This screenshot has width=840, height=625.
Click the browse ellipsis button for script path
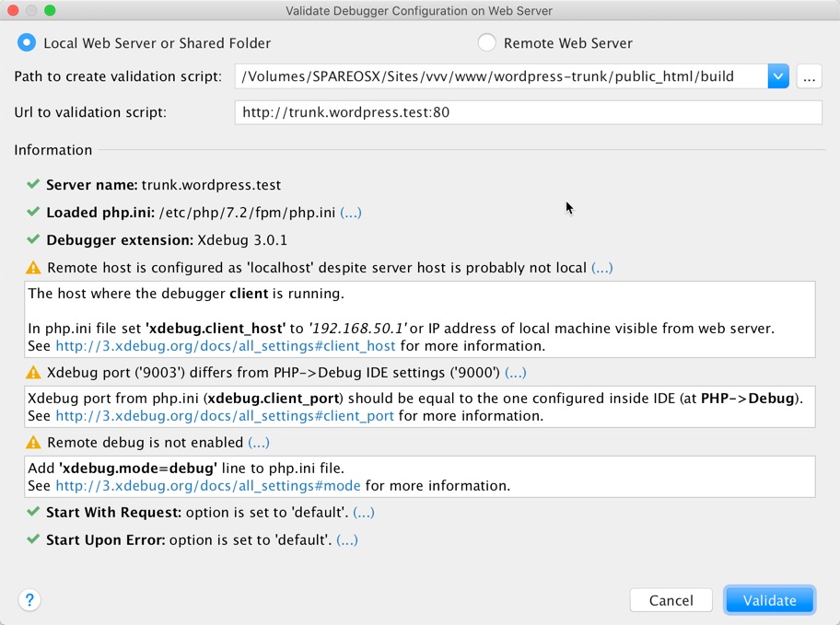click(809, 76)
